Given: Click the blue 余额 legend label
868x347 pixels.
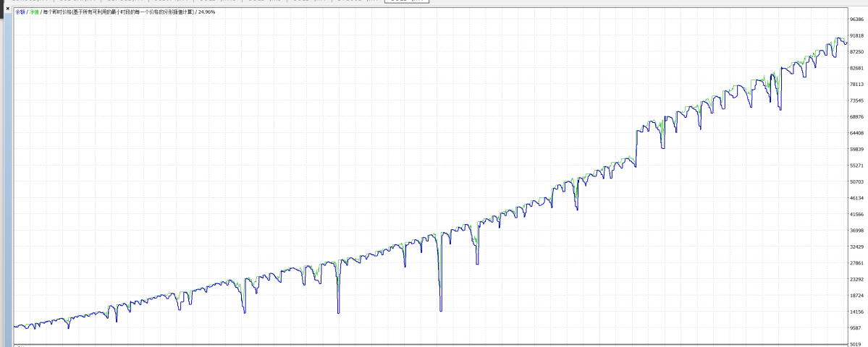Looking at the screenshot, I should (x=20, y=12).
